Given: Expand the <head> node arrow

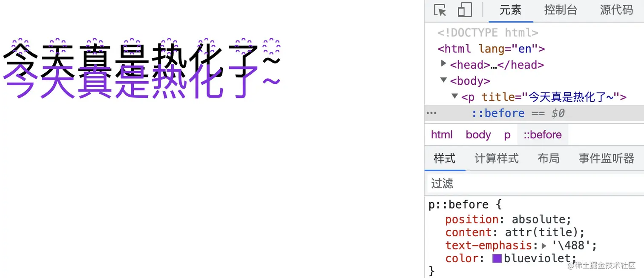Looking at the screenshot, I should pos(444,63).
